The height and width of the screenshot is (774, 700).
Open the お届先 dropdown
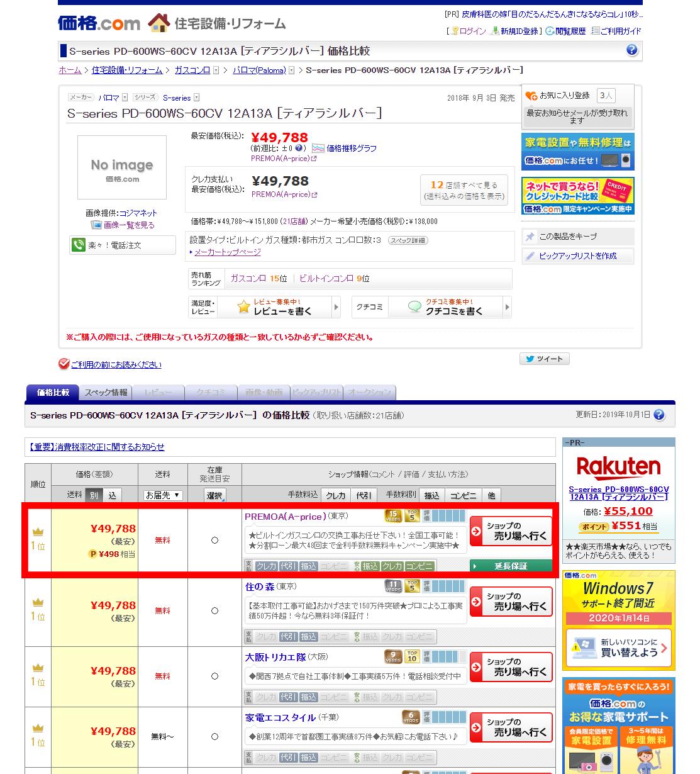coord(163,495)
